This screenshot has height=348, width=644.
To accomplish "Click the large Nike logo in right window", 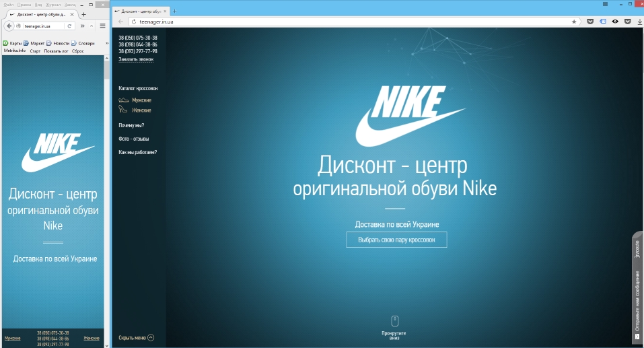I will click(x=410, y=116).
